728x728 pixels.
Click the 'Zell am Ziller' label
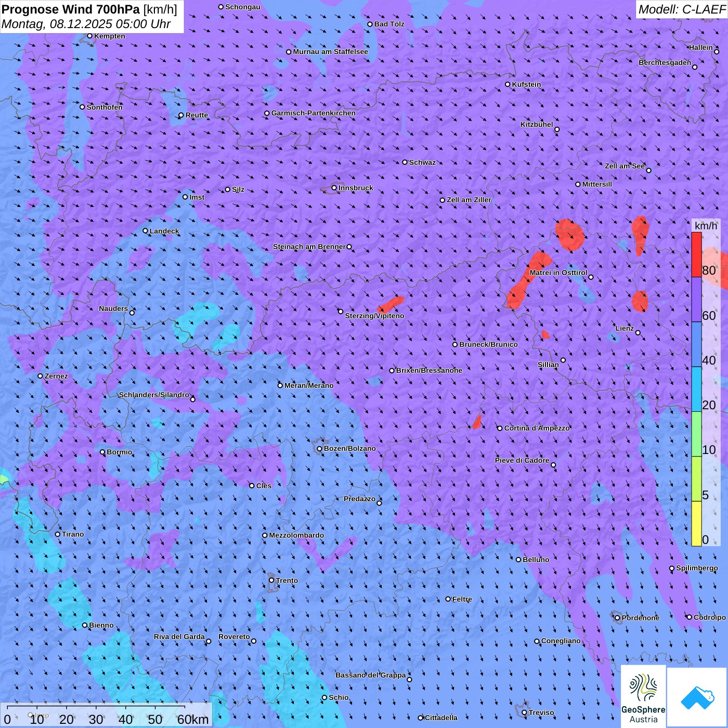point(469,200)
